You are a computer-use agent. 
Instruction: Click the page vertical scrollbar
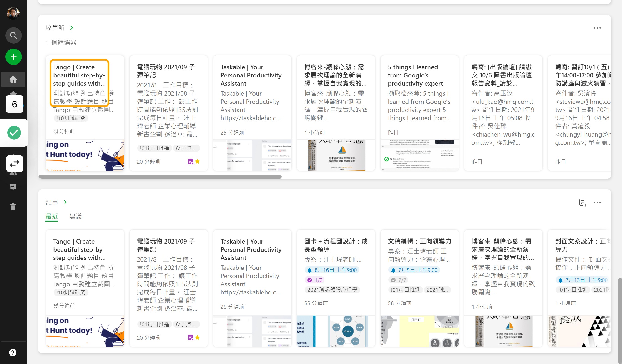620,321
